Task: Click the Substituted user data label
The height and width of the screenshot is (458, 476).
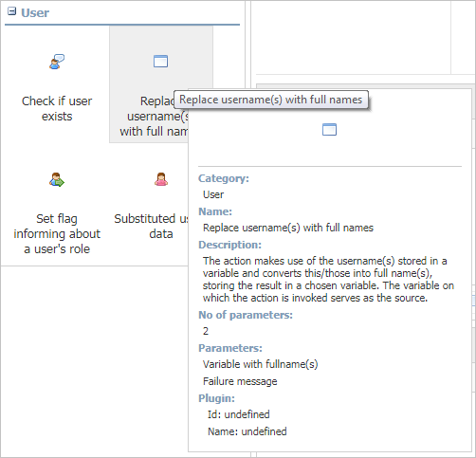Action: coord(151,227)
